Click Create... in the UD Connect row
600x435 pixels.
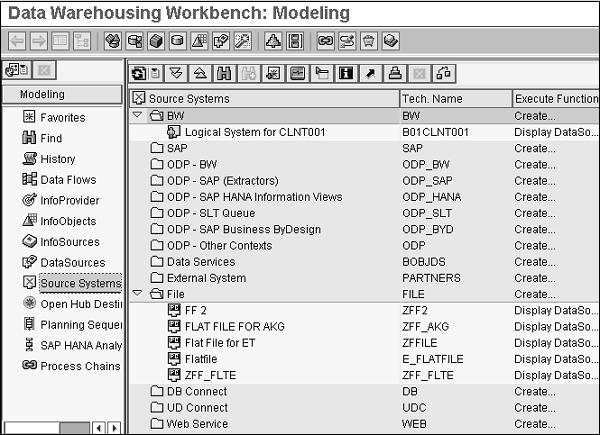coord(535,407)
